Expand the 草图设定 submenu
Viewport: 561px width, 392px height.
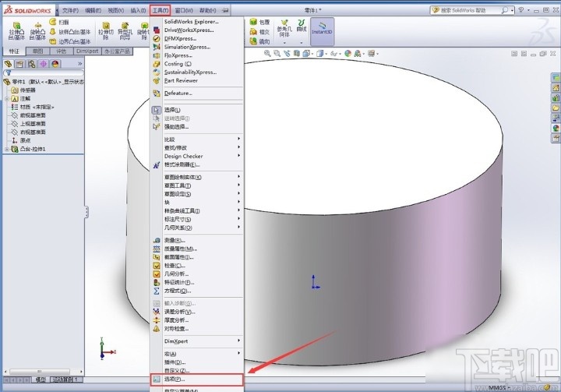click(197, 194)
